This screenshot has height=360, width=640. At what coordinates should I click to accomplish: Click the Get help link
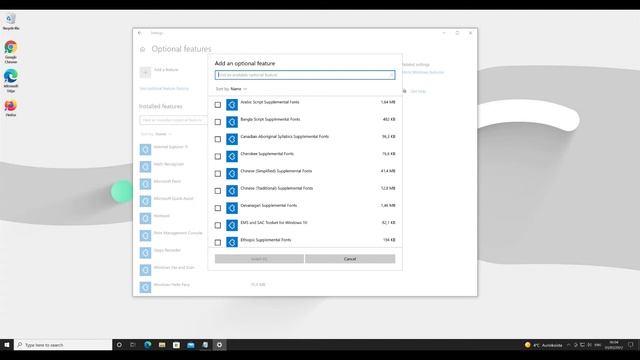(x=418, y=91)
